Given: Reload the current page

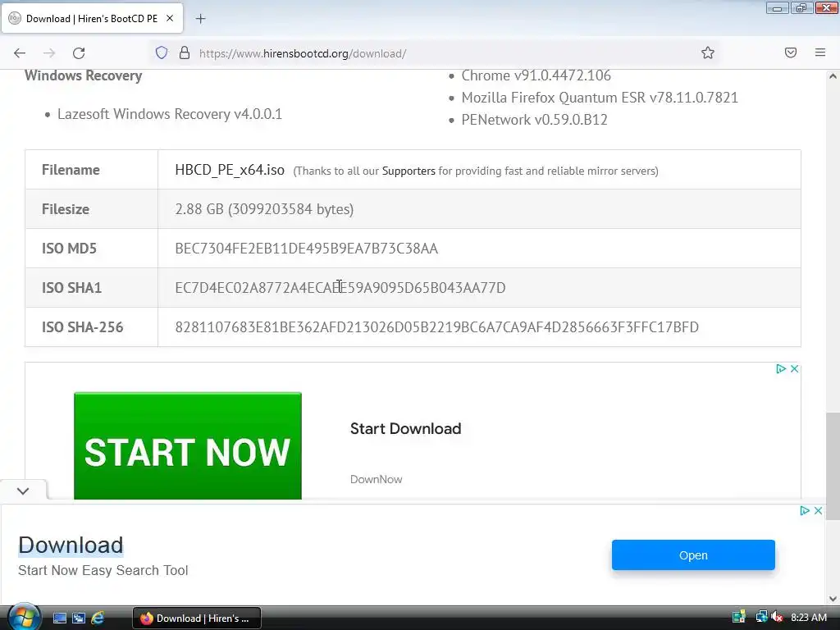Looking at the screenshot, I should point(79,53).
